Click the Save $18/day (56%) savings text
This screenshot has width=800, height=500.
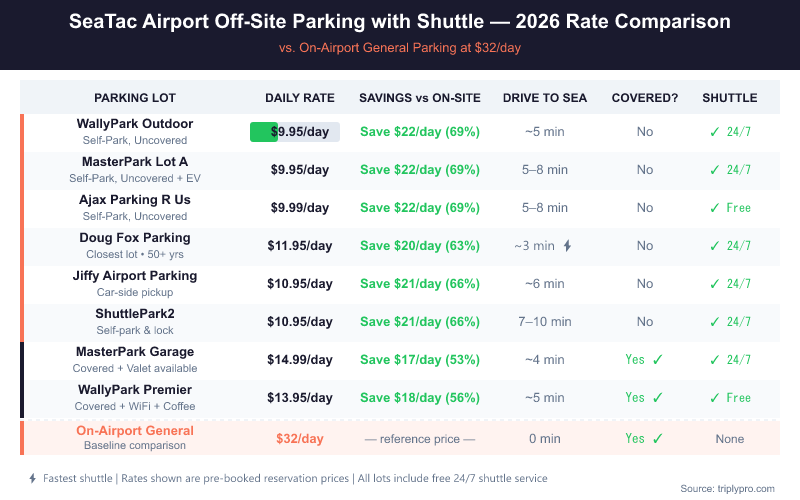coord(420,398)
